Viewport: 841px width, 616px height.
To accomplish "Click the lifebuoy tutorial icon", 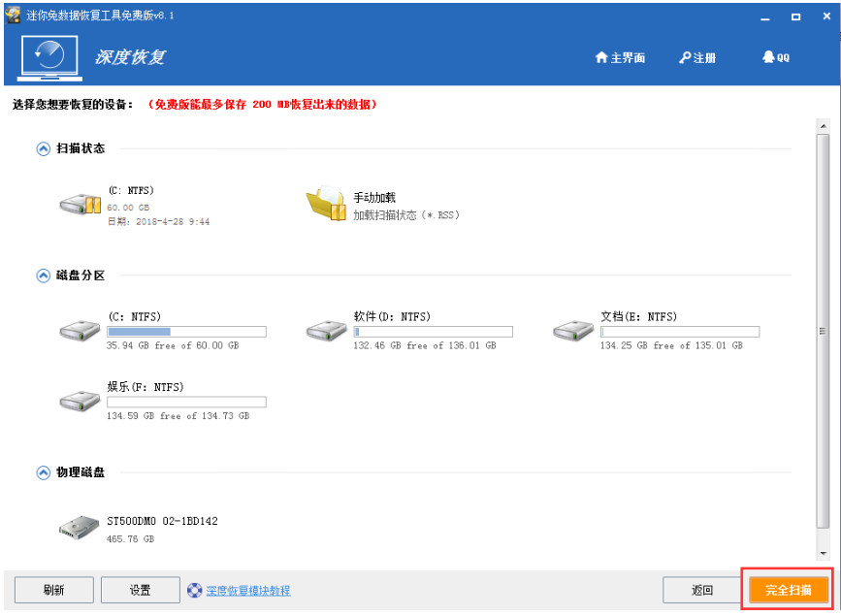I will (x=194, y=590).
